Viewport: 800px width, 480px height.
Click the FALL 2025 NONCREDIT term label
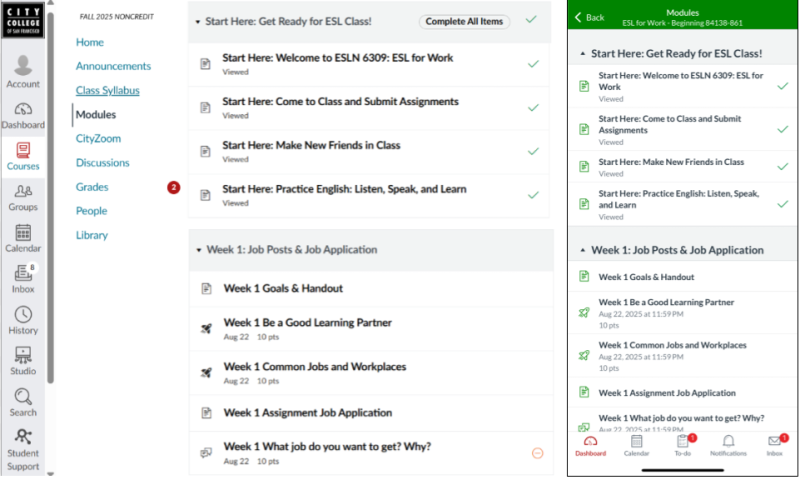pos(117,17)
